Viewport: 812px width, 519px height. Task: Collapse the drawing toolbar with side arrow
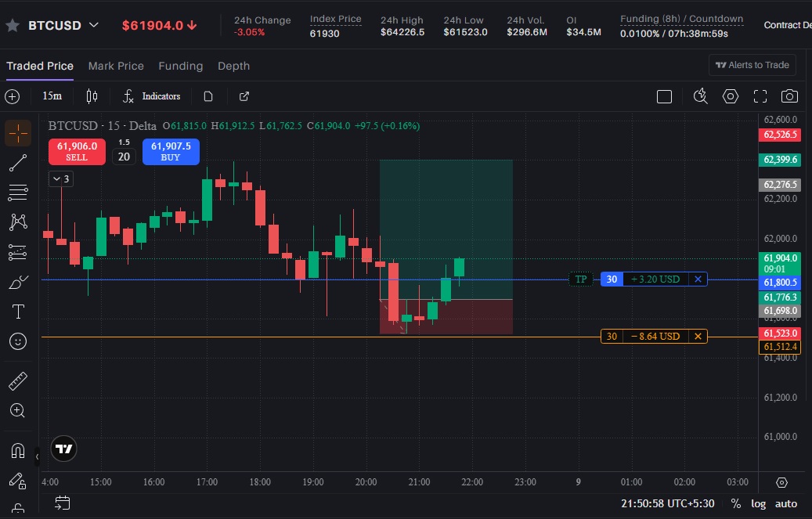click(37, 457)
